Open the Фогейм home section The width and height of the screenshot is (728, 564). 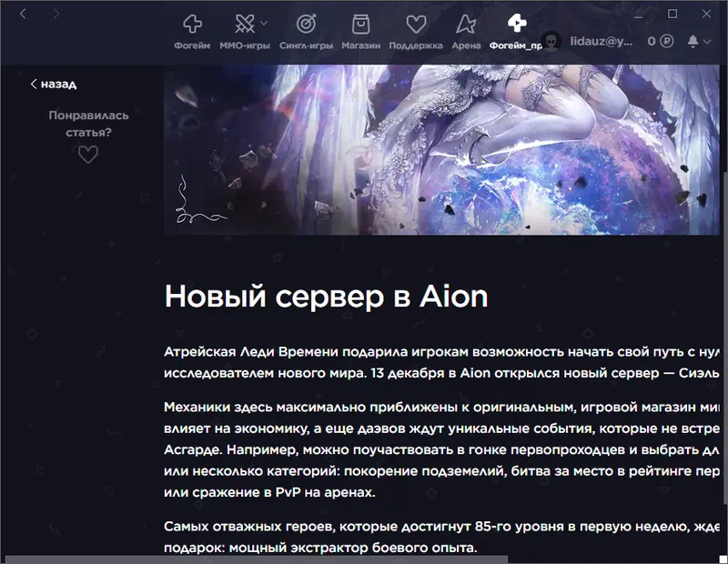[192, 24]
